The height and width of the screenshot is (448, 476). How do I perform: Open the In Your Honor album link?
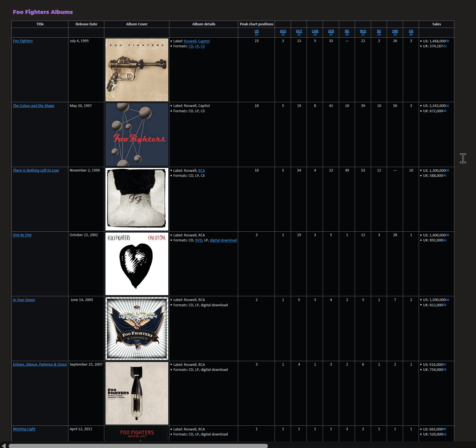coord(24,300)
